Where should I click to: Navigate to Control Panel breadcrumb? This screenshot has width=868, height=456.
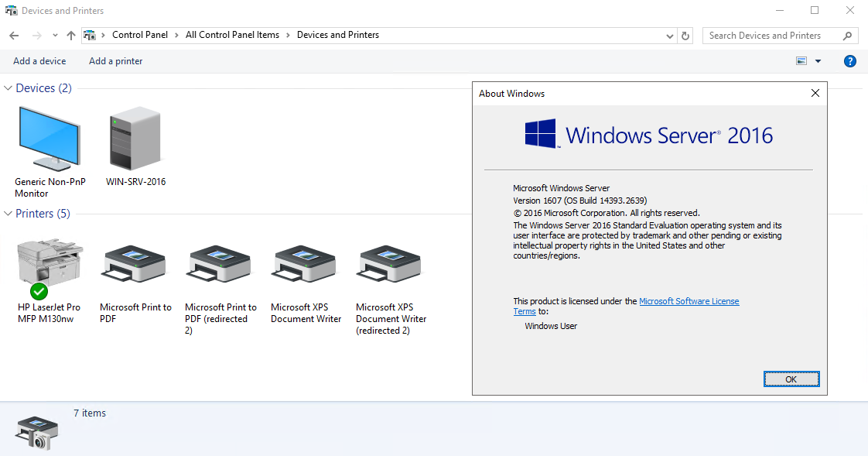[139, 35]
